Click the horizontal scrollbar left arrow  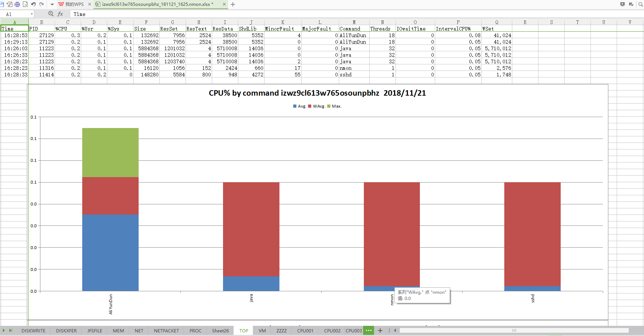[x=395, y=331]
